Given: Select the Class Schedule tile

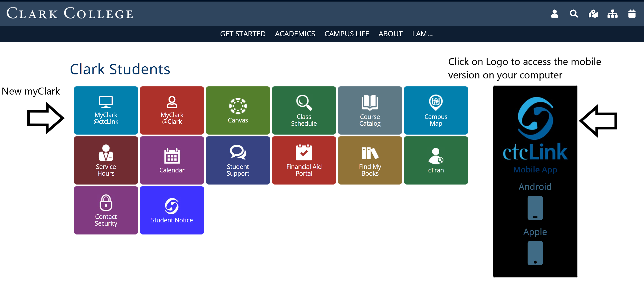Looking at the screenshot, I should (304, 110).
